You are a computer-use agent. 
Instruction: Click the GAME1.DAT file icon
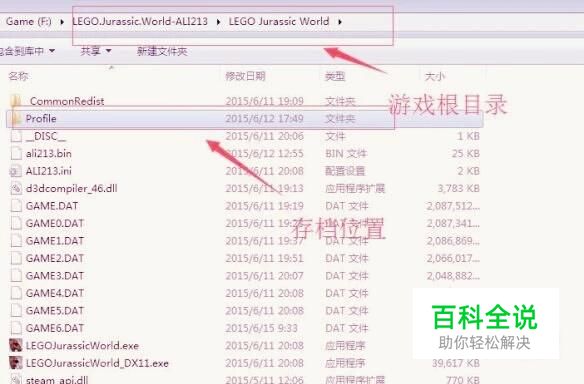pos(16,241)
